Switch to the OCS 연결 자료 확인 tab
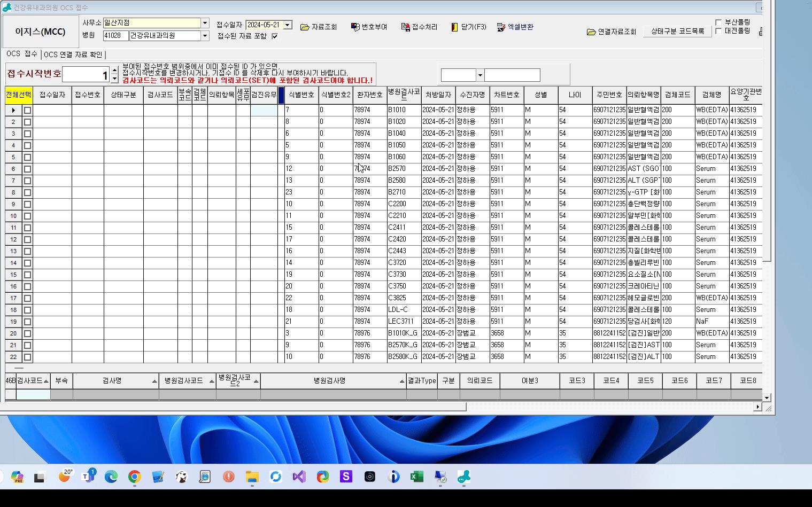812x507 pixels. (x=73, y=54)
